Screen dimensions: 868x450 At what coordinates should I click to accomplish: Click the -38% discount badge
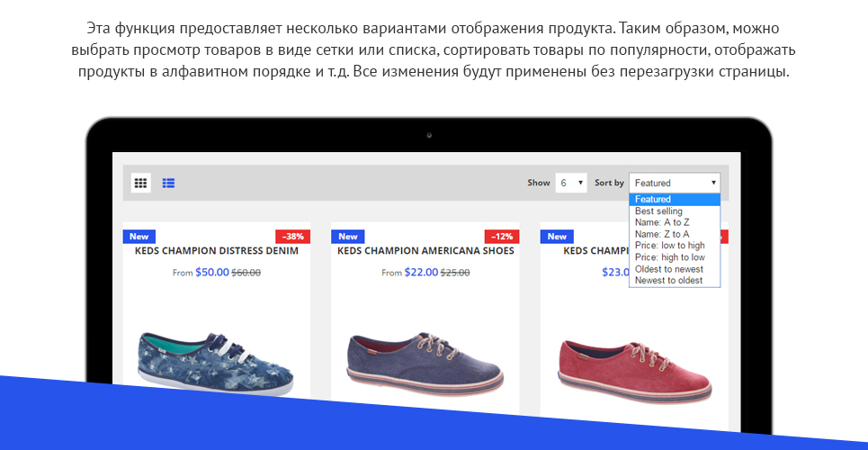tap(293, 237)
